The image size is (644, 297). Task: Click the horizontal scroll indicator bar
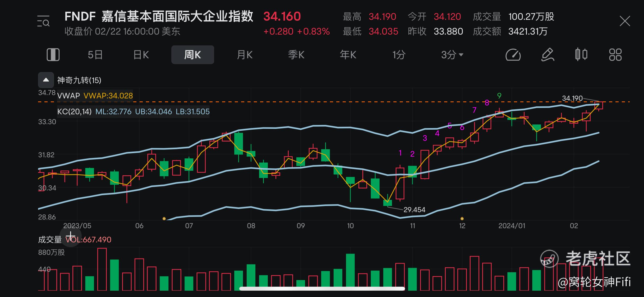tap(322, 289)
